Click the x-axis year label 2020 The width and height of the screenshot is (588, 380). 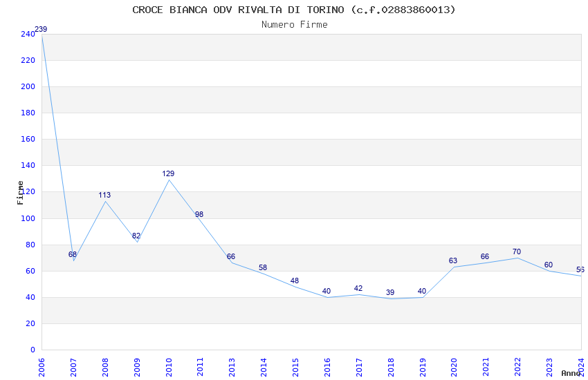tap(454, 367)
